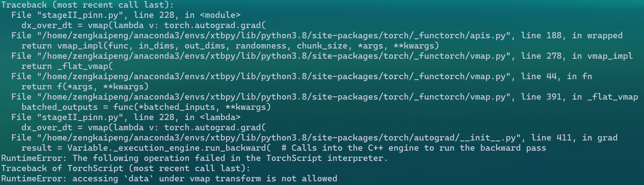Screen dimensions: 644x185
Task: Click "line 188, in wrapped" text
Action: point(572,36)
